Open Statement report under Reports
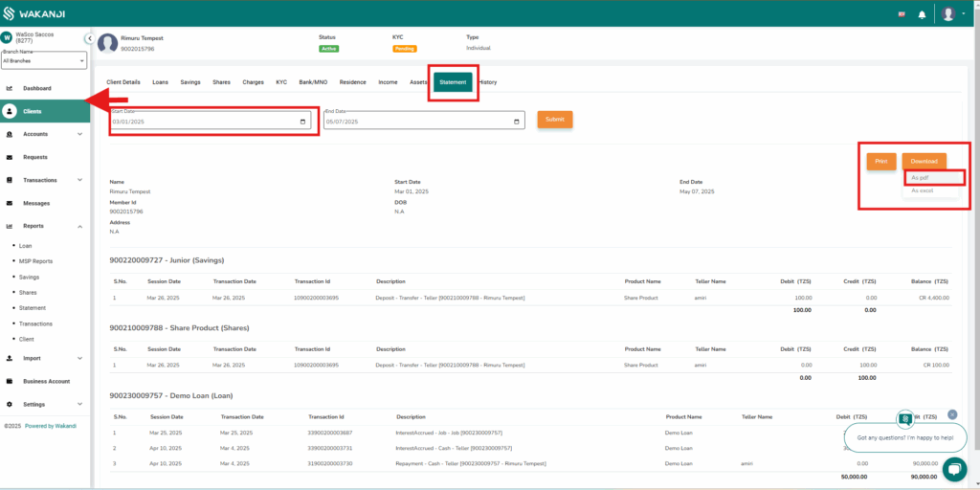This screenshot has width=980, height=490. (x=32, y=308)
